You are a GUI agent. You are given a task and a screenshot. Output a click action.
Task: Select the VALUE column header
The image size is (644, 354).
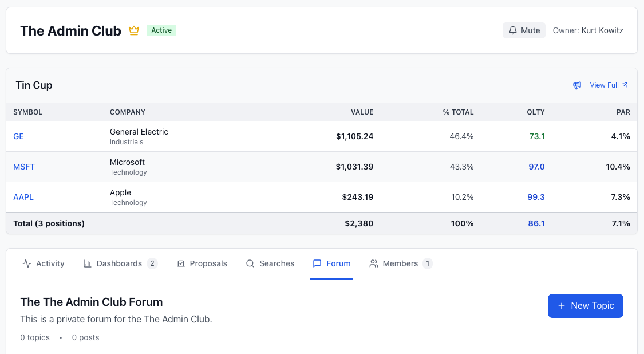(x=362, y=112)
